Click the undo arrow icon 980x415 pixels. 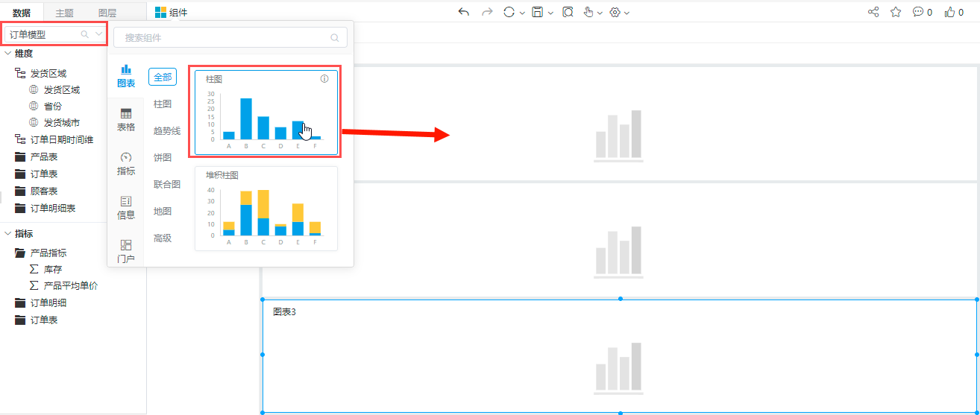tap(464, 12)
